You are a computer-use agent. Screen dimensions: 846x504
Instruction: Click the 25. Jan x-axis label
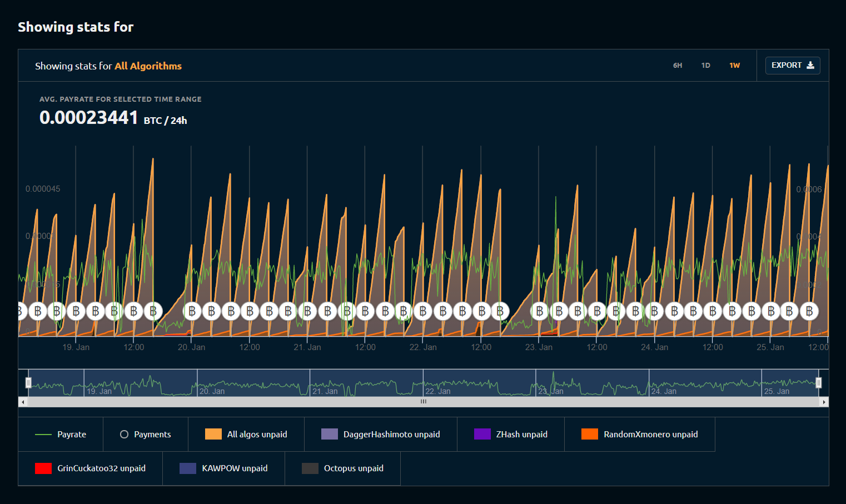770,347
